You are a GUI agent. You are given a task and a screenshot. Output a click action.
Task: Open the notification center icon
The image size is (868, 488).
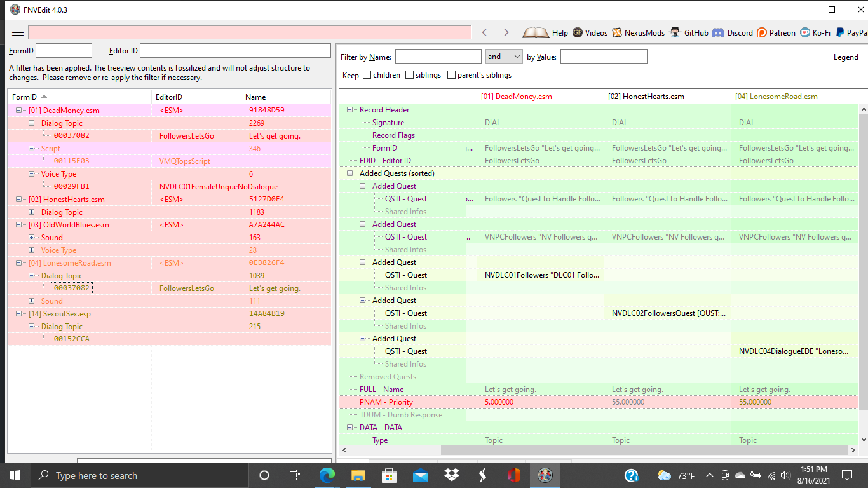(x=846, y=475)
